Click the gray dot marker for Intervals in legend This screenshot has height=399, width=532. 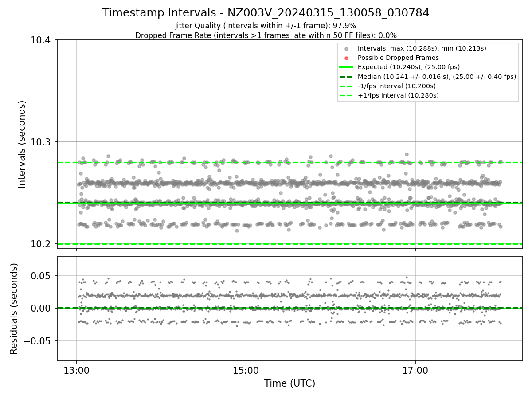pyautogui.click(x=347, y=49)
